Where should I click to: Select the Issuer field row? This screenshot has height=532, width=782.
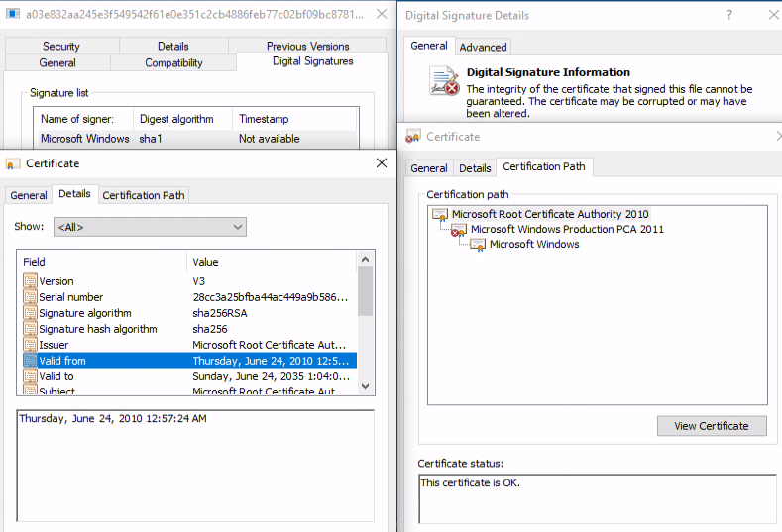pos(189,345)
